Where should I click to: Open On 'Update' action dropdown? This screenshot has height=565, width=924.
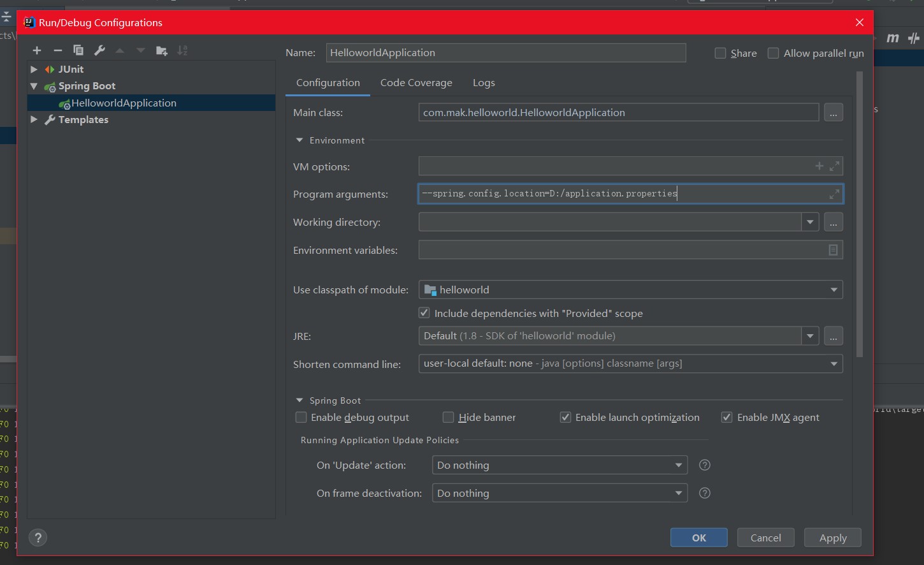coord(679,465)
